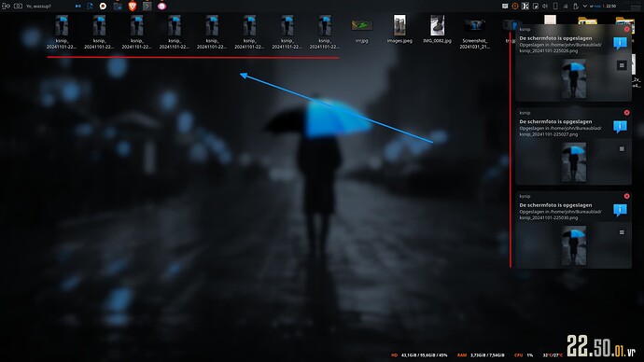Click the large 22.50.01 desktop clock widget
Viewport: 644px width, 362px height.
pyautogui.click(x=601, y=346)
